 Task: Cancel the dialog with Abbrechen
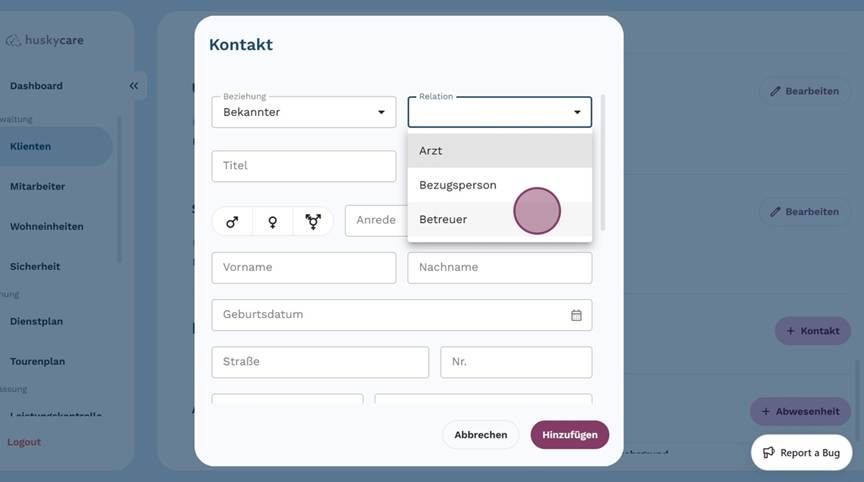(480, 435)
